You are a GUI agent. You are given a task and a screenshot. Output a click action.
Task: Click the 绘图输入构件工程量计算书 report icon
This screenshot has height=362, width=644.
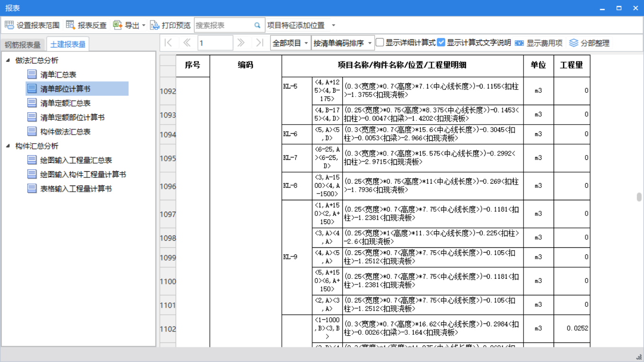point(32,174)
